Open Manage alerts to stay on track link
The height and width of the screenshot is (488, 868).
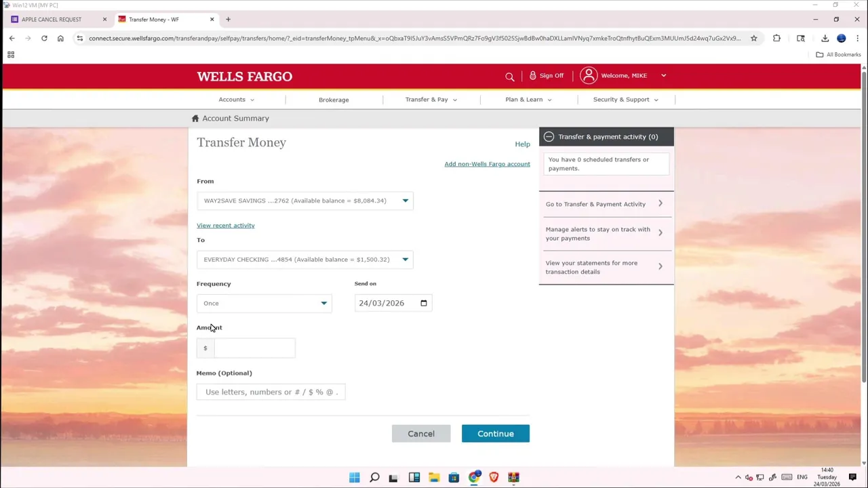606,234
